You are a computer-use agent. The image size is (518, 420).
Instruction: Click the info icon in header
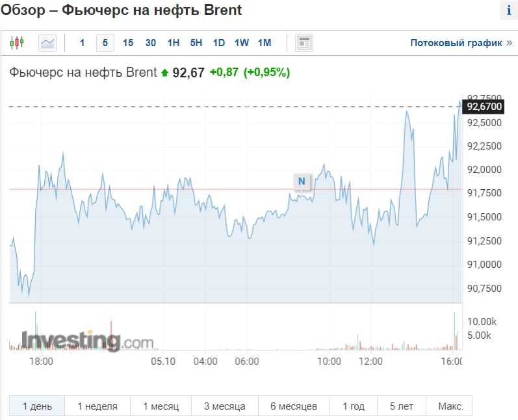coord(508,11)
